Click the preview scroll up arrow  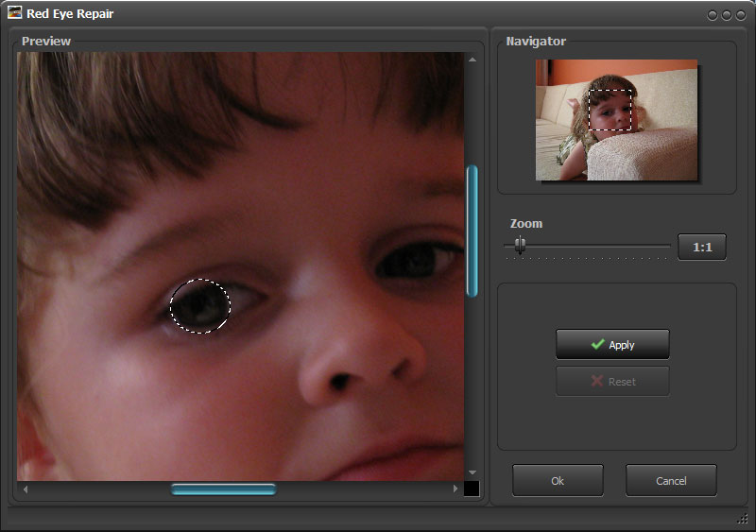(472, 60)
